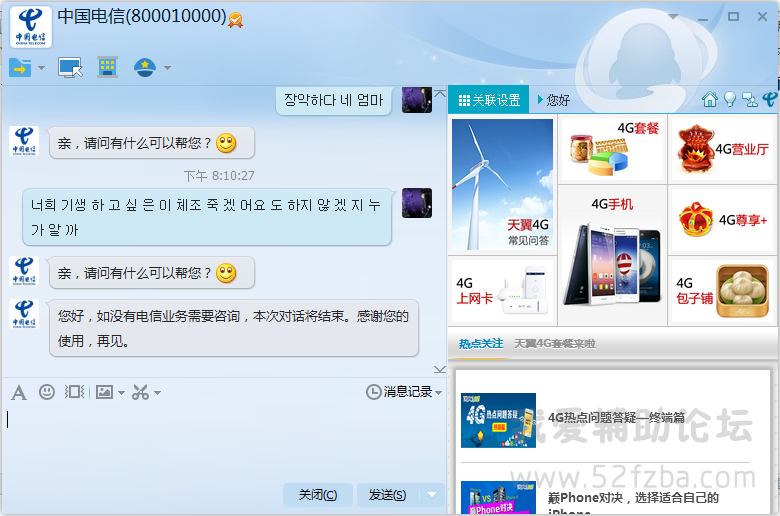Click the Korean message bubble 장악하다 네 엄마
Image resolution: width=780 pixels, height=516 pixels.
333,100
